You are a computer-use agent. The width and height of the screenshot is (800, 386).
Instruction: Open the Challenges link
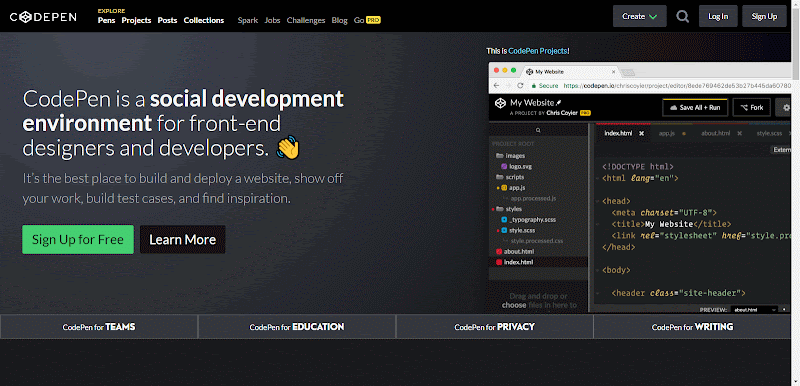point(306,20)
